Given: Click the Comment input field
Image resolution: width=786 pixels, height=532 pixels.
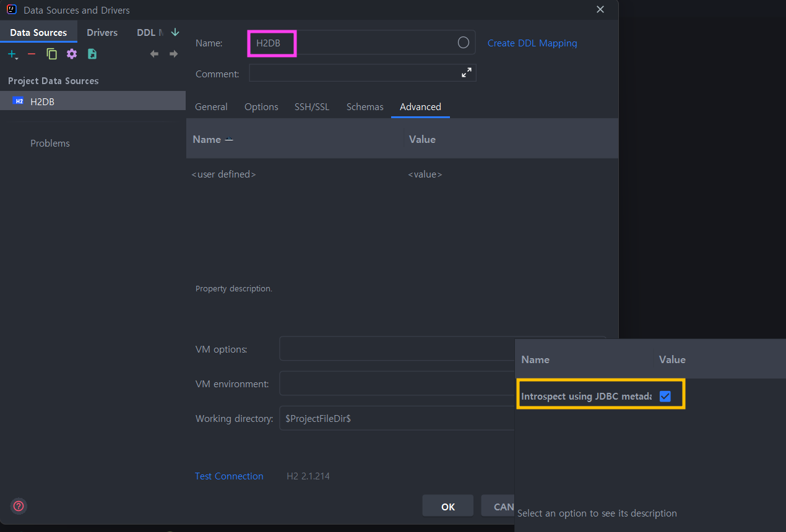Looking at the screenshot, I should [x=363, y=73].
